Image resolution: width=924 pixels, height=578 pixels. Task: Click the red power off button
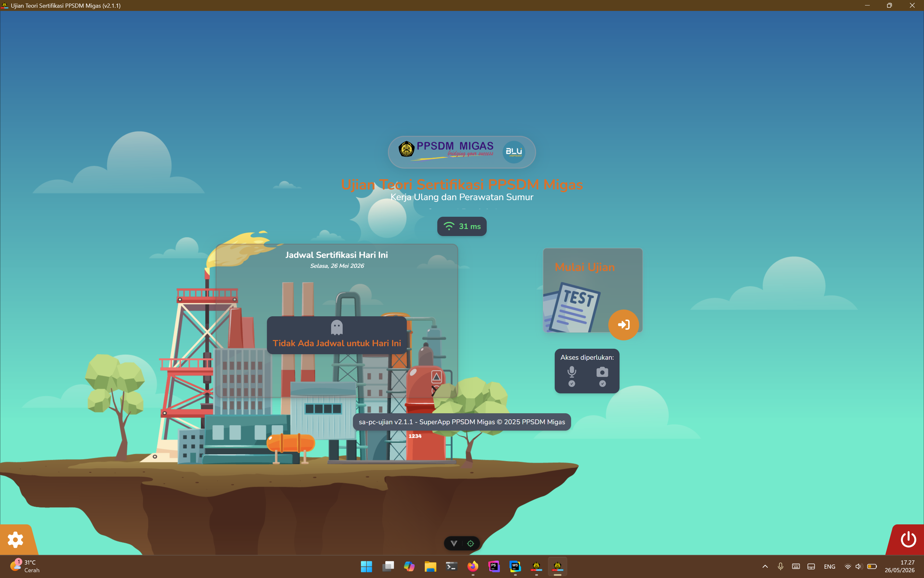908,539
